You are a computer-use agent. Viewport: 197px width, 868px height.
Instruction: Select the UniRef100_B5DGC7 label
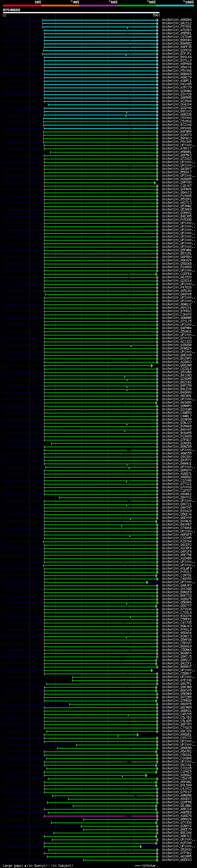(x=177, y=172)
